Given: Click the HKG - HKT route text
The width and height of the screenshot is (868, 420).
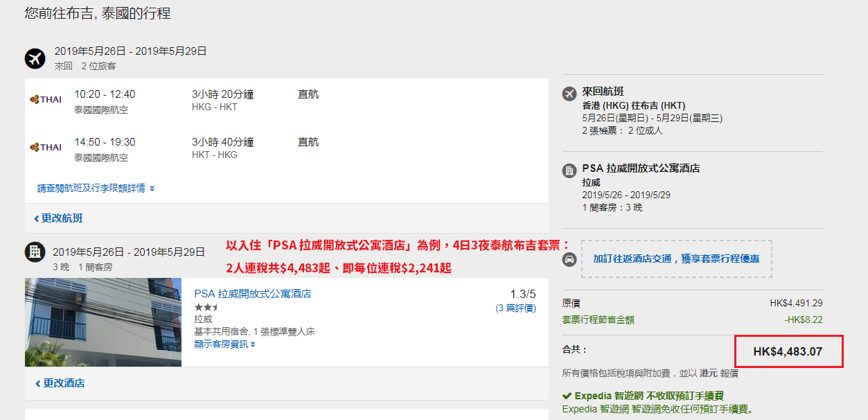Looking at the screenshot, I should (x=215, y=107).
